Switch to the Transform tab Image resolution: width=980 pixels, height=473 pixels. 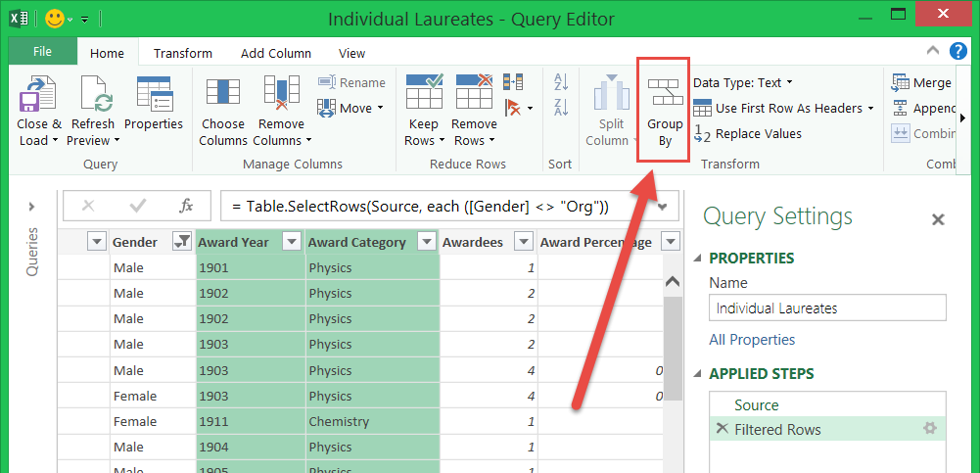click(183, 54)
